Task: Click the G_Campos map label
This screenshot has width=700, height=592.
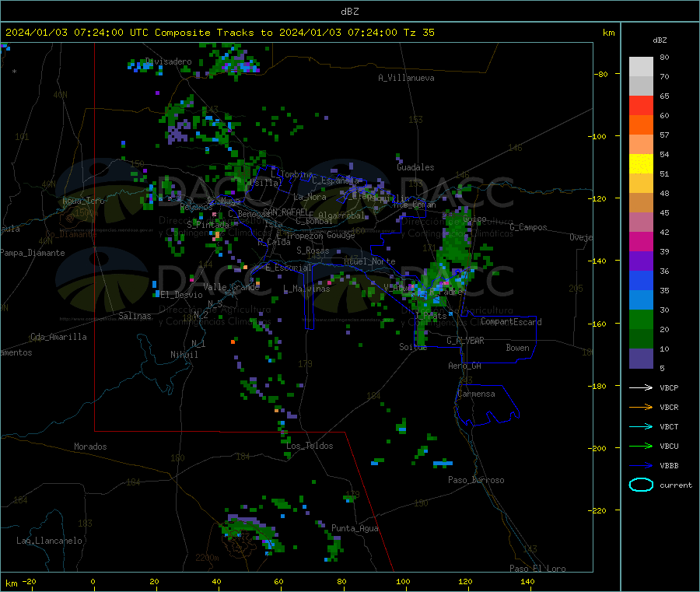Action: pos(528,227)
